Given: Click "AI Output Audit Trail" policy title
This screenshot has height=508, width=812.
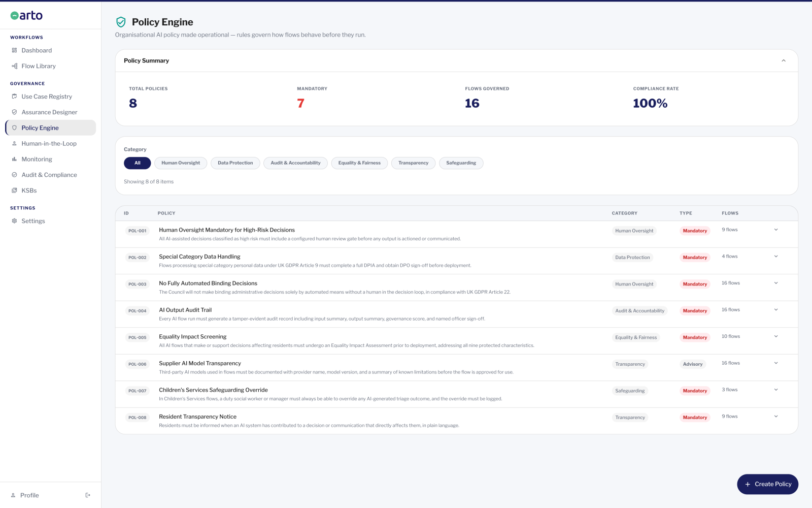Looking at the screenshot, I should point(185,310).
